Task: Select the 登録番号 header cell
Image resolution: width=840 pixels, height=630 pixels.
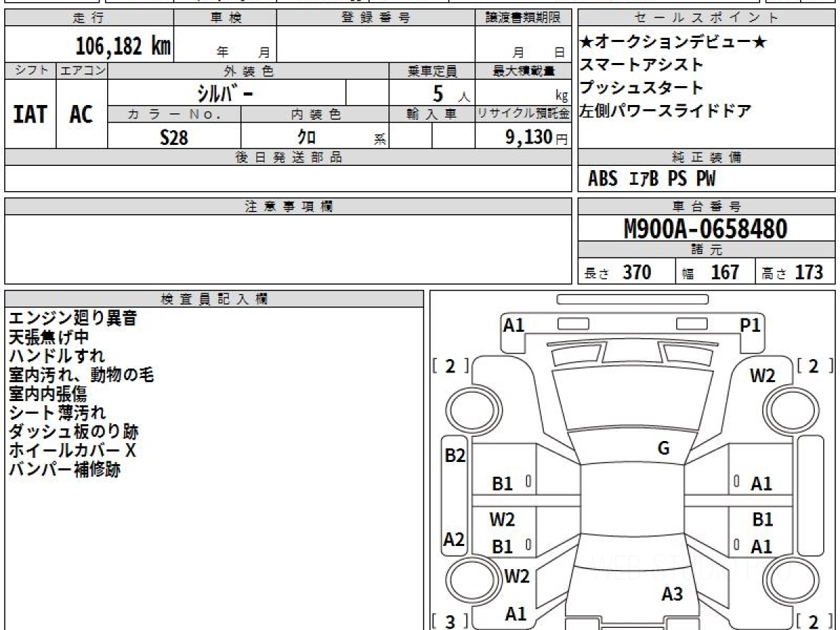Action: tap(376, 18)
